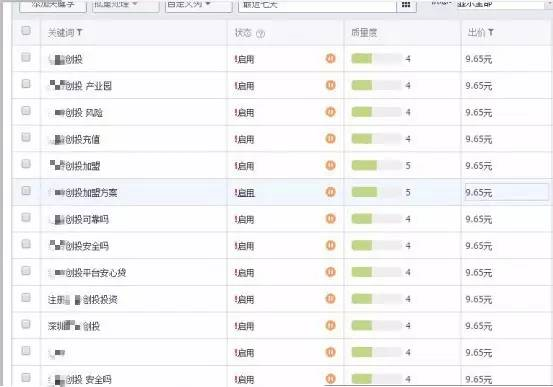Pause the 创投 产业园 keyword

tap(330, 85)
